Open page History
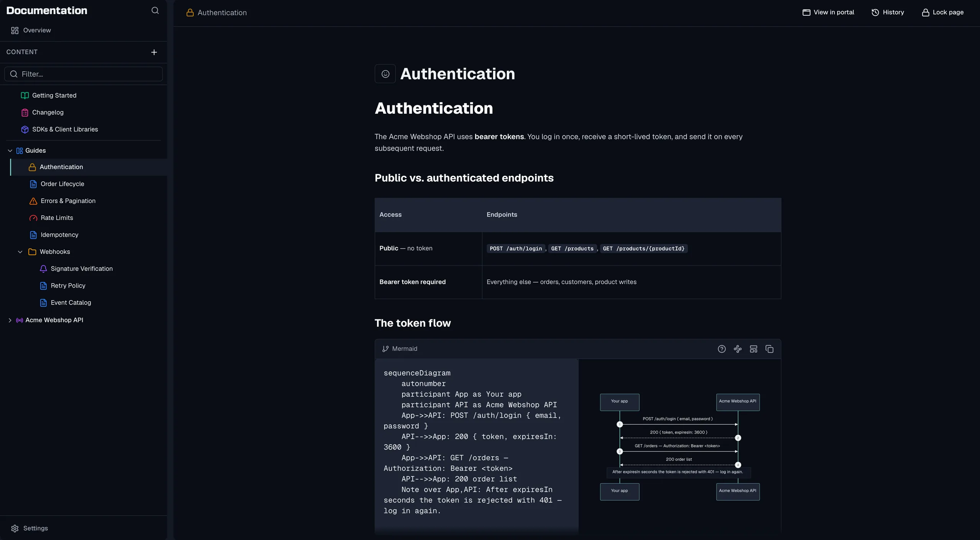This screenshot has height=540, width=980. pos(888,12)
